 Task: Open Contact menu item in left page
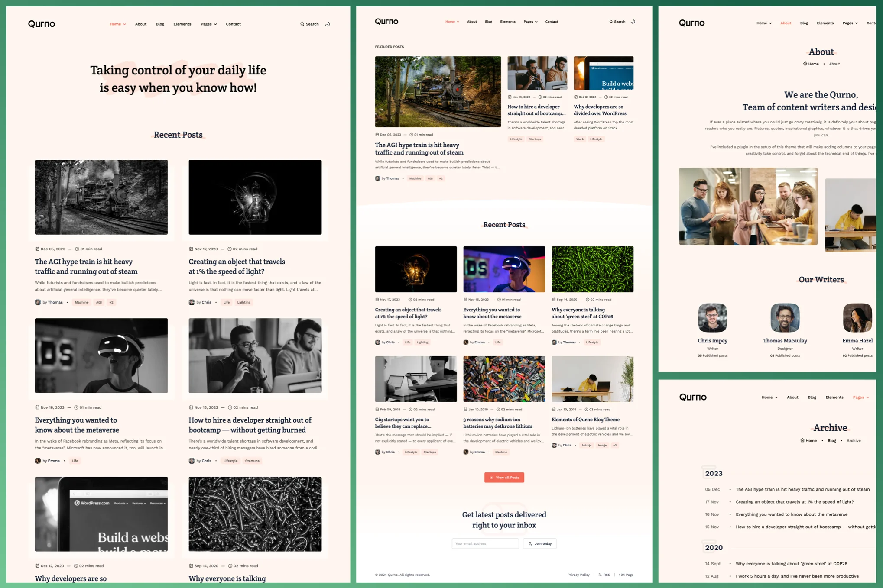[x=233, y=24]
